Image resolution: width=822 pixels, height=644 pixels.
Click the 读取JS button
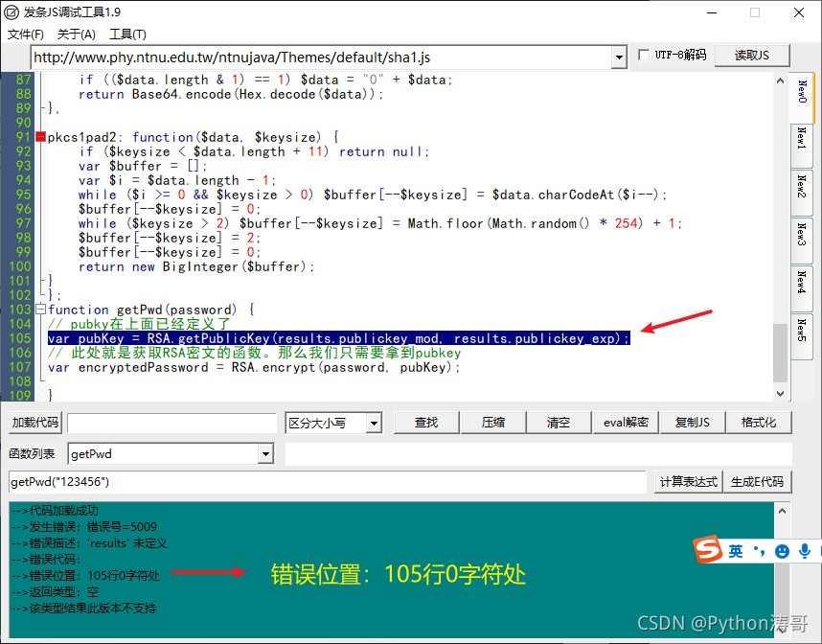[x=752, y=55]
